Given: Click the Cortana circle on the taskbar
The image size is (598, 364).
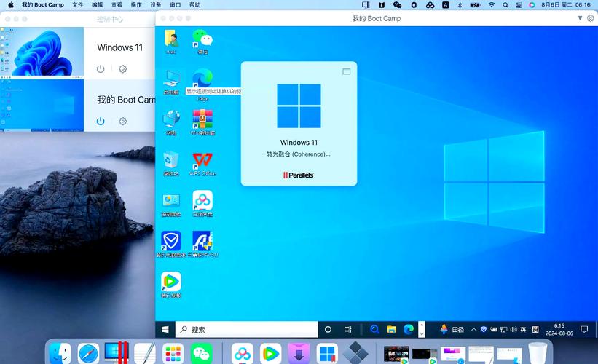Looking at the screenshot, I should click(328, 329).
